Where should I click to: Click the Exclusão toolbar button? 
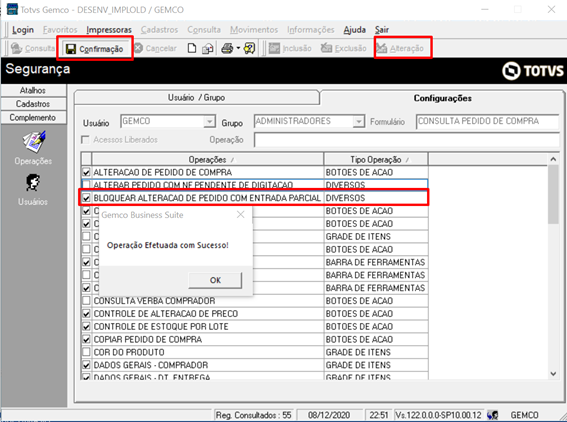[344, 48]
